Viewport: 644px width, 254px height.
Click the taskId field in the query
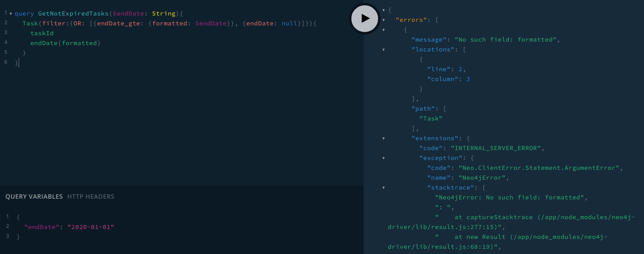coord(42,33)
